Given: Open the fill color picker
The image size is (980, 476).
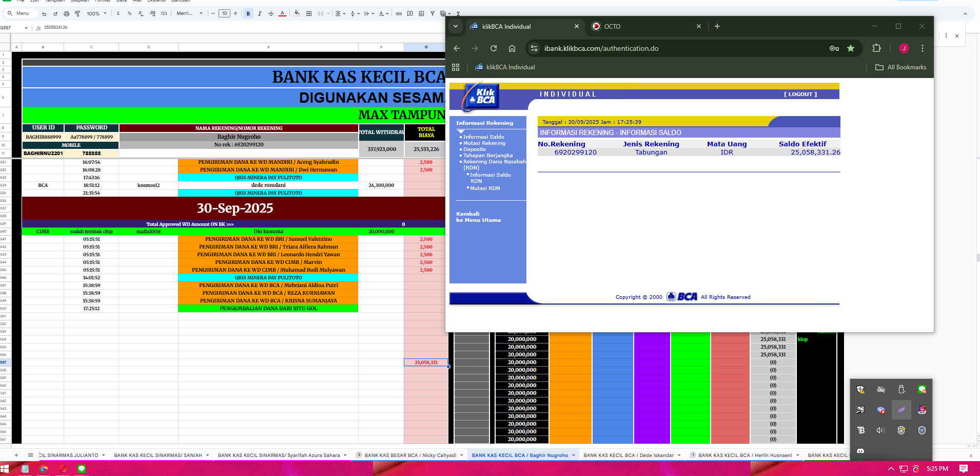Looking at the screenshot, I should pos(297,14).
